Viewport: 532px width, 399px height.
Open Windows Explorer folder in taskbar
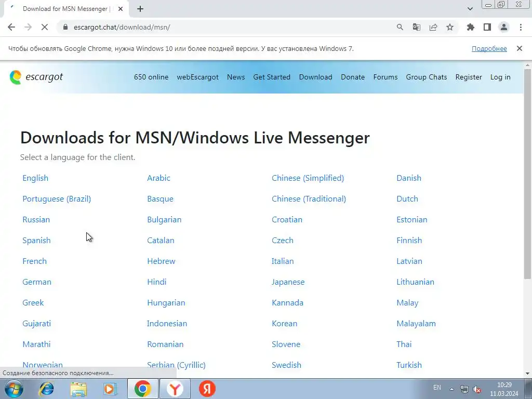click(x=78, y=389)
